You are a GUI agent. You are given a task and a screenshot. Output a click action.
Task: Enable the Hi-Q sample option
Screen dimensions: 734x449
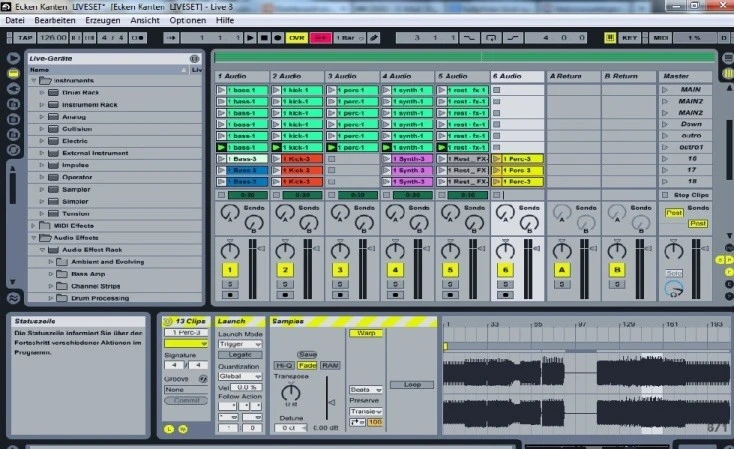point(284,366)
